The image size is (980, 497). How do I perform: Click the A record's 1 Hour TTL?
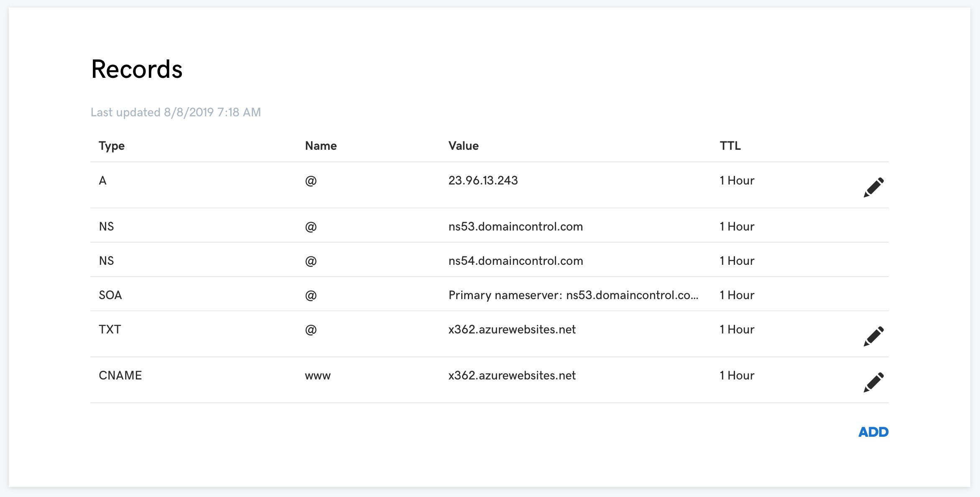point(737,180)
